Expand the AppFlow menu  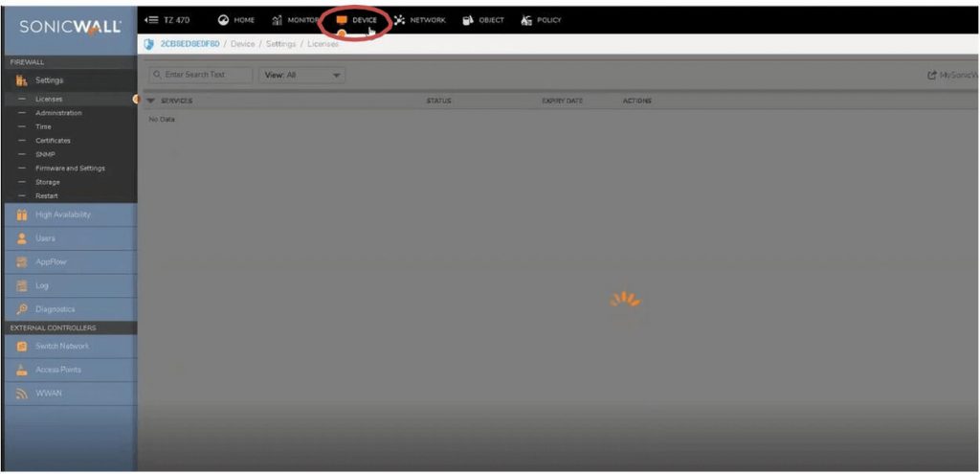click(x=70, y=262)
